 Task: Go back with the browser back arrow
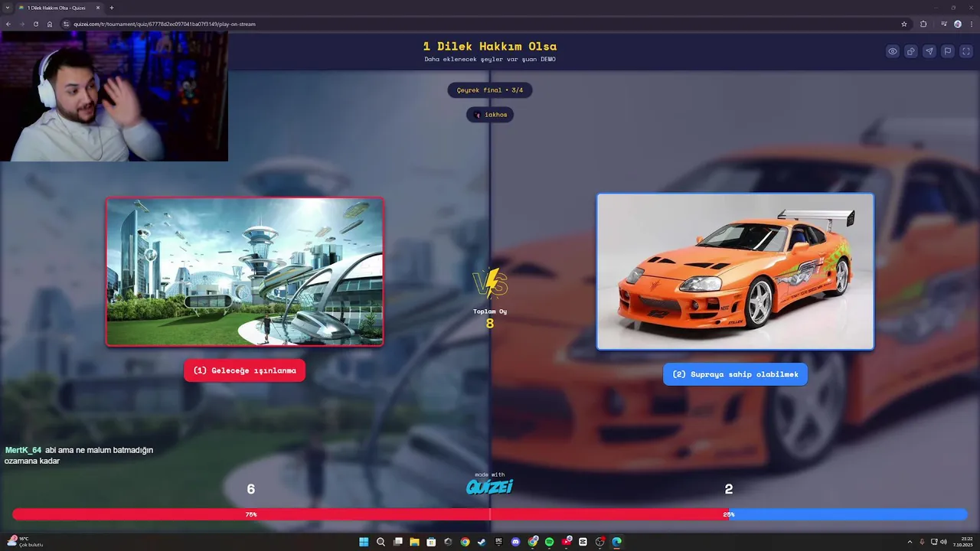8,24
